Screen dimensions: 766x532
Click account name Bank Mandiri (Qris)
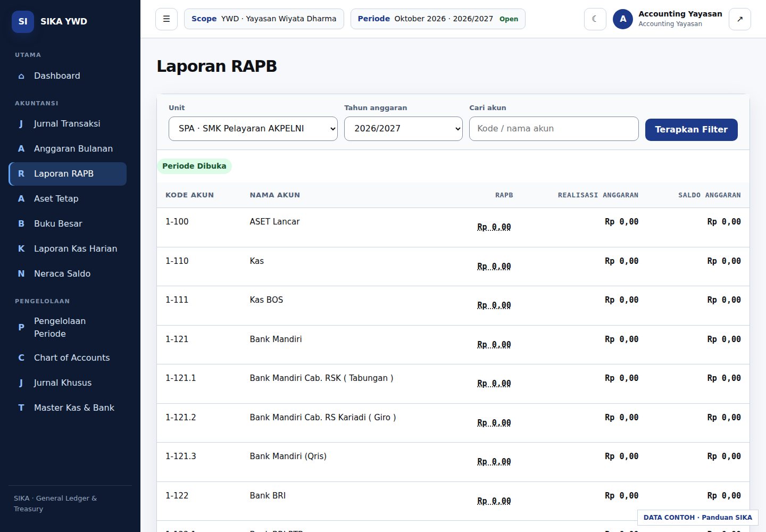[288, 456]
